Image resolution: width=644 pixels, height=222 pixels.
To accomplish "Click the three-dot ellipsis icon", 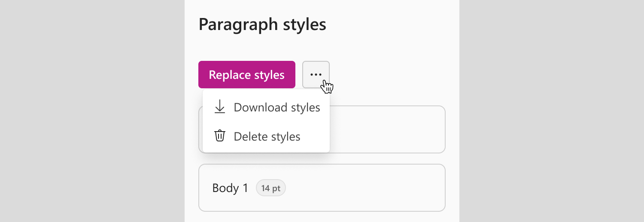I will point(316,75).
